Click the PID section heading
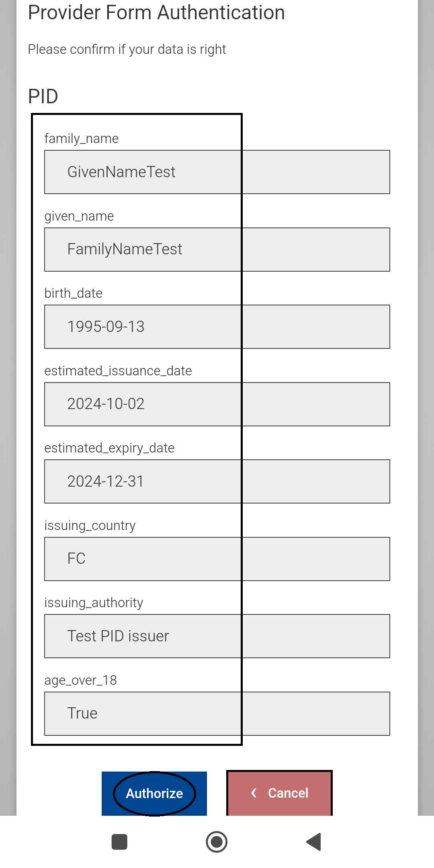The image size is (434, 868). click(43, 96)
